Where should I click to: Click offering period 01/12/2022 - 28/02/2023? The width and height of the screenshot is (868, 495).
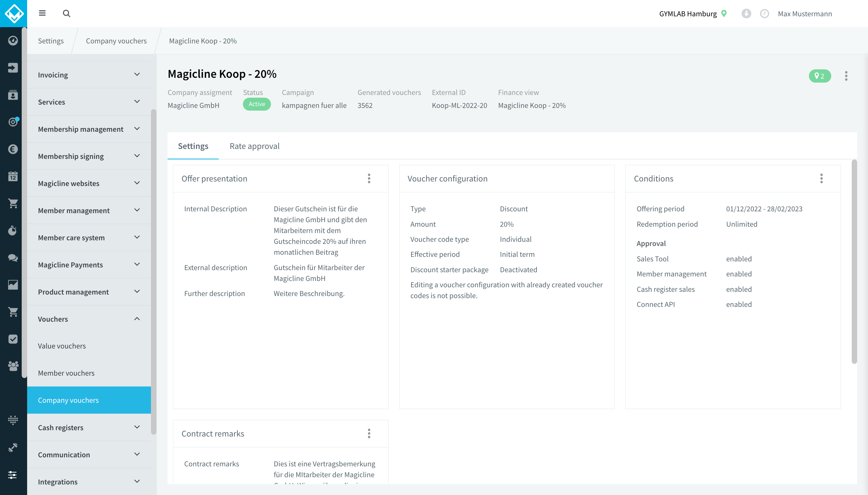pos(764,209)
